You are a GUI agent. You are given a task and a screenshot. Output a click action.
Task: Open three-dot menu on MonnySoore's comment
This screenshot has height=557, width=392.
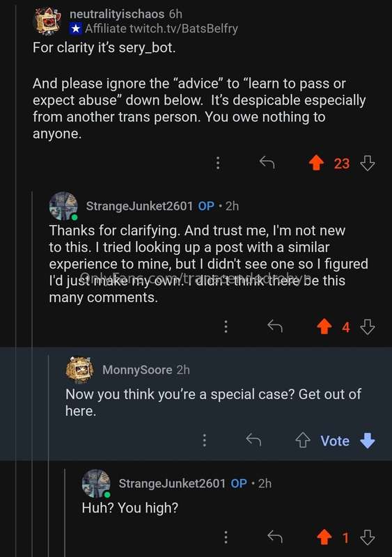coord(204,440)
